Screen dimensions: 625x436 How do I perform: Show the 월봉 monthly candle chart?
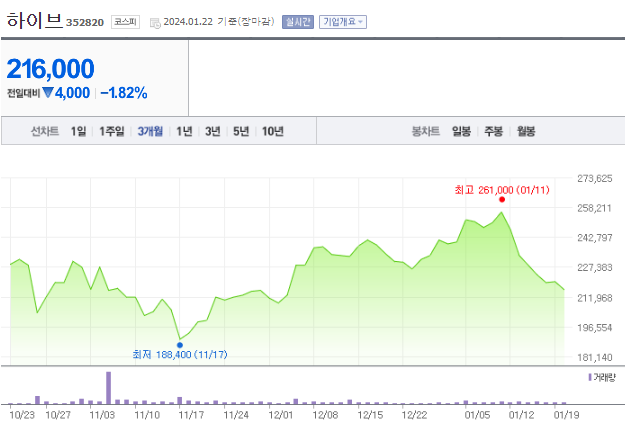click(x=526, y=131)
